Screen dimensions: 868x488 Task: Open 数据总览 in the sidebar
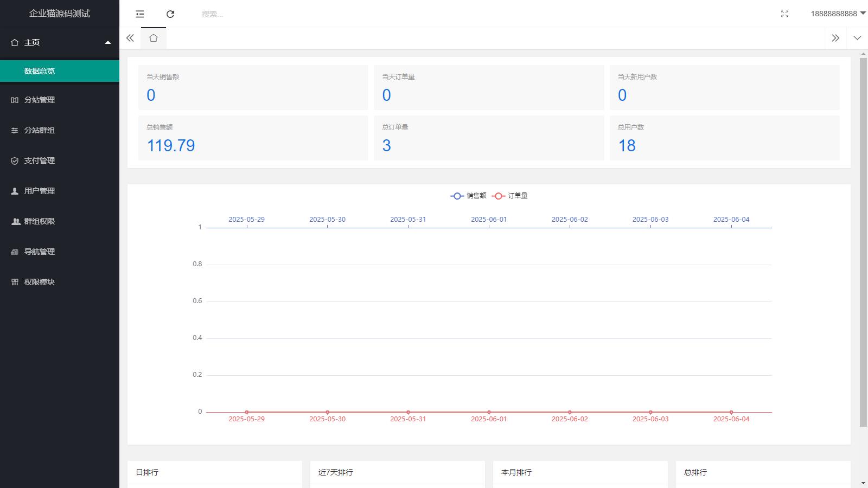(x=40, y=71)
